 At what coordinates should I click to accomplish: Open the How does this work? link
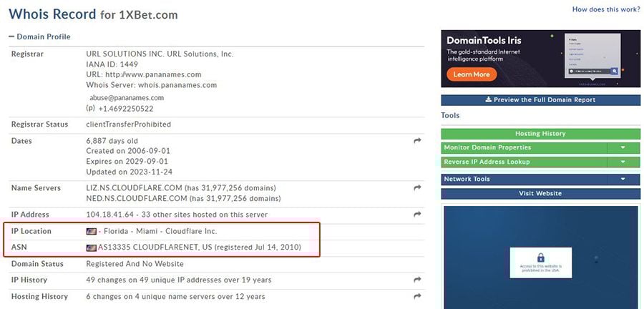[606, 9]
